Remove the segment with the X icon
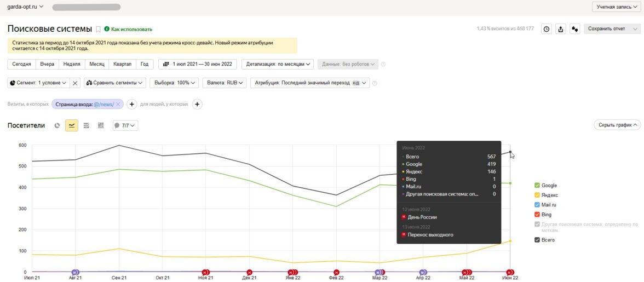Viewport: 644px width, 282px height. (76, 83)
